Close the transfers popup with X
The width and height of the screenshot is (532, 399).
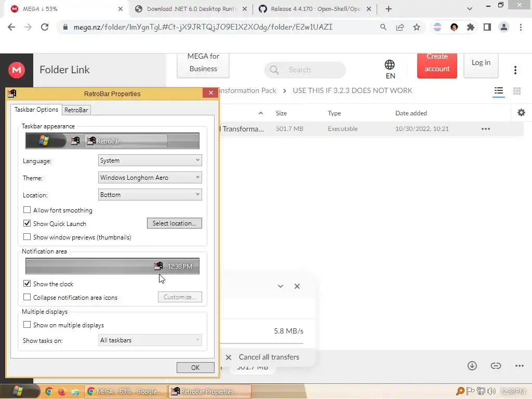[297, 286]
